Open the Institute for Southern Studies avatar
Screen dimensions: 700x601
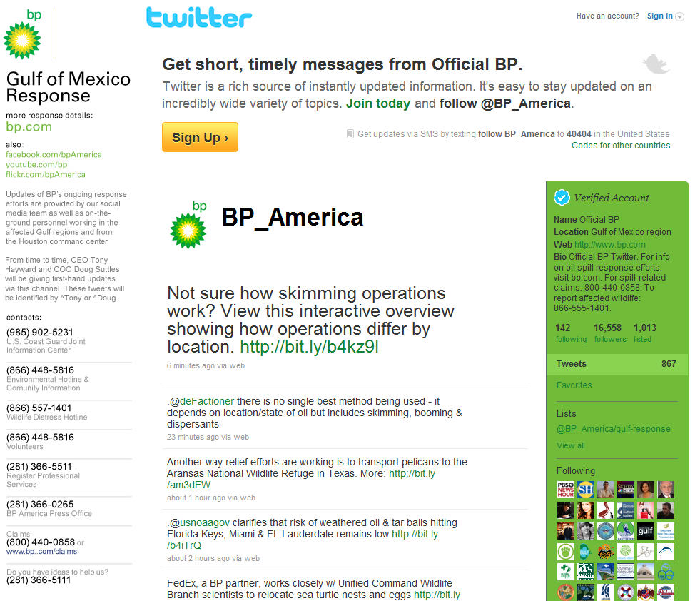[626, 510]
